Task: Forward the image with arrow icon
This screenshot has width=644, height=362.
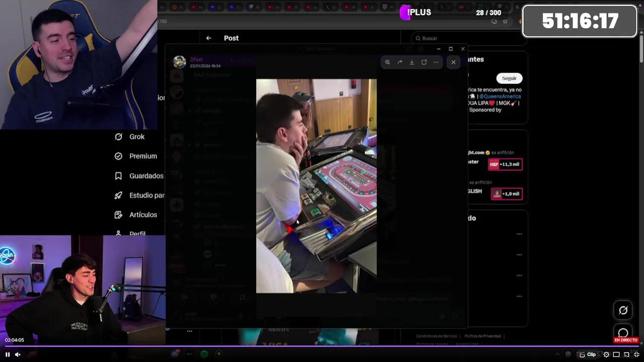Action: click(399, 62)
